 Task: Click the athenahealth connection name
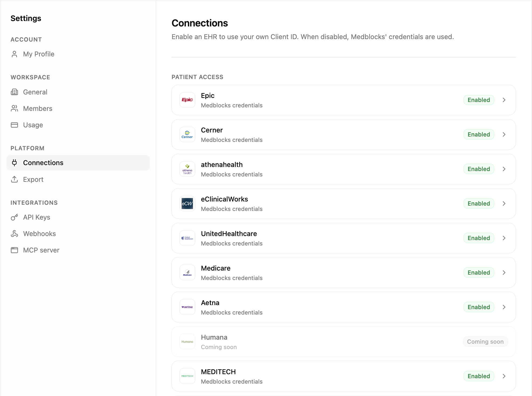tap(222, 165)
